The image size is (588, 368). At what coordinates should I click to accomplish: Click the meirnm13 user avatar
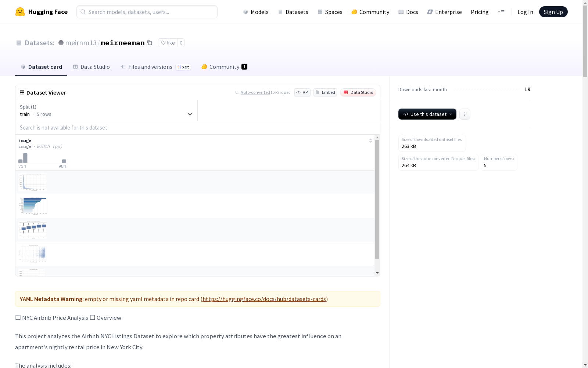coord(61,43)
